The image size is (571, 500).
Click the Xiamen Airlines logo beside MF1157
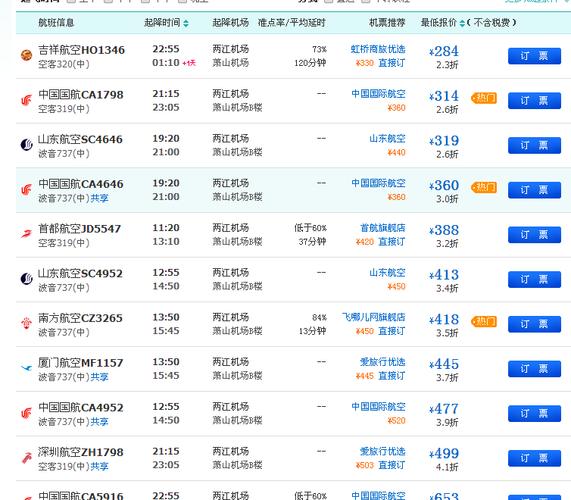[26, 368]
